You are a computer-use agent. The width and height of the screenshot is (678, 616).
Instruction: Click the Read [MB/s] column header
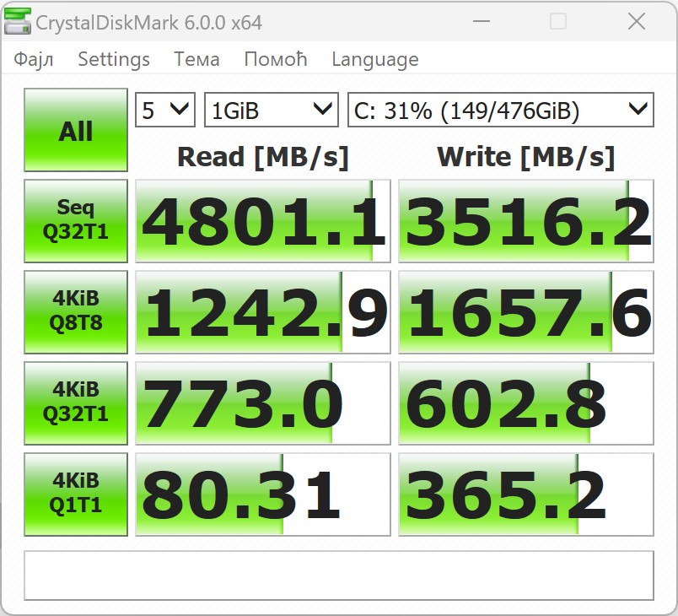pyautogui.click(x=263, y=157)
